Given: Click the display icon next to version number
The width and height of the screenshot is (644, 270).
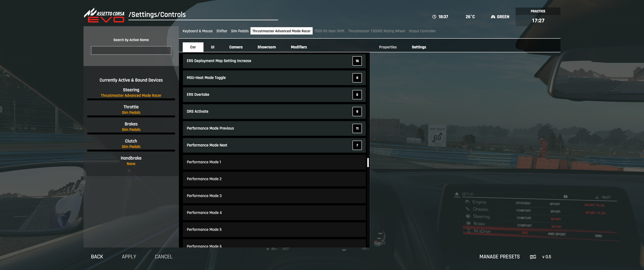Looking at the screenshot, I should 533,257.
